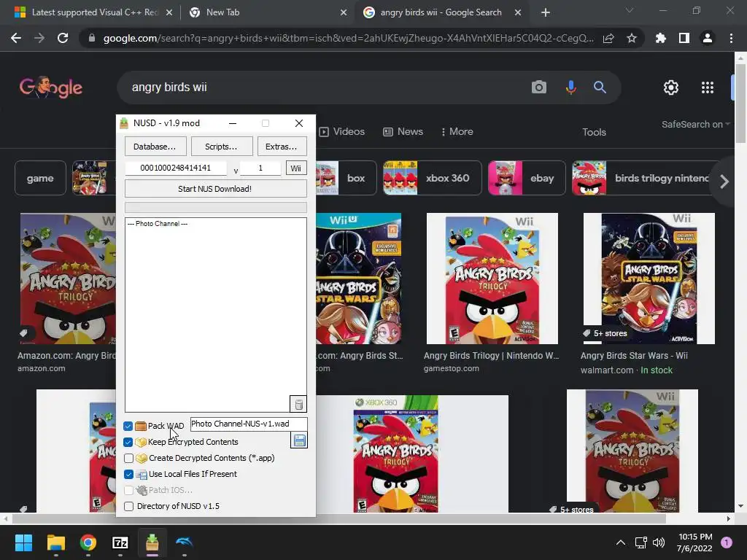This screenshot has height=560, width=747.
Task: Click Chrome back arrow
Action: [x=16, y=38]
